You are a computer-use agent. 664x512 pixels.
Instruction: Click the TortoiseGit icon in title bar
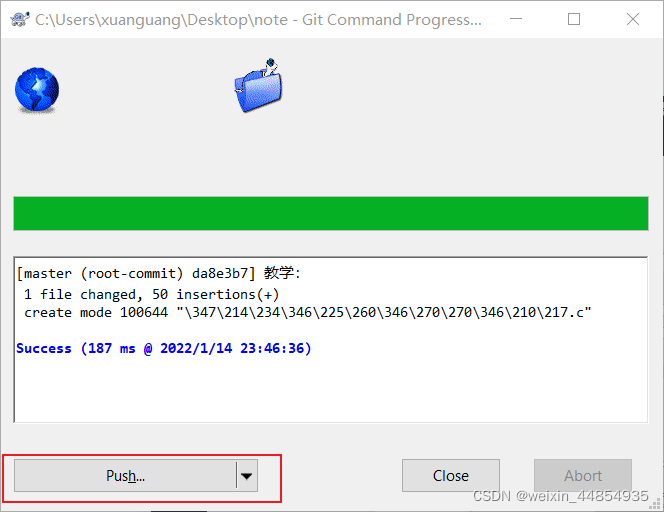pyautogui.click(x=19, y=19)
